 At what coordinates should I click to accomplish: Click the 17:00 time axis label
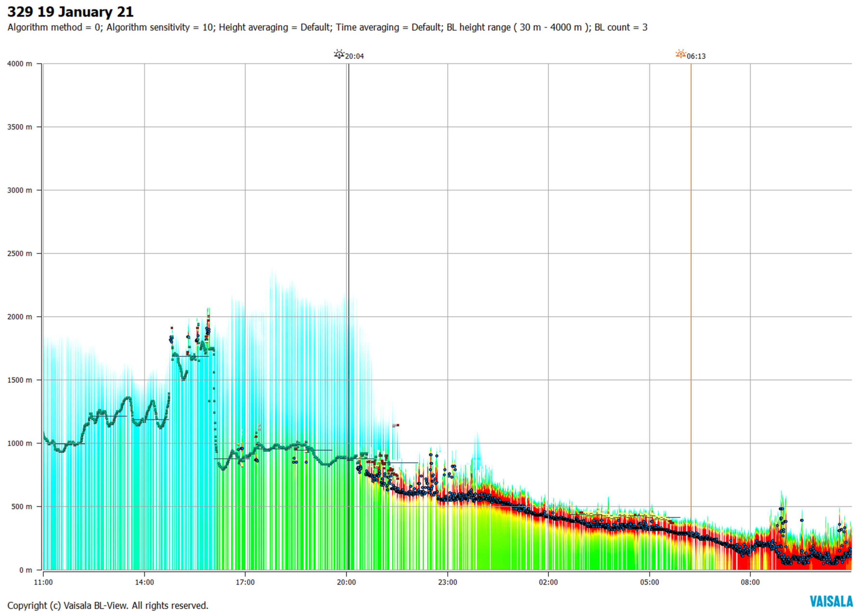pyautogui.click(x=245, y=582)
